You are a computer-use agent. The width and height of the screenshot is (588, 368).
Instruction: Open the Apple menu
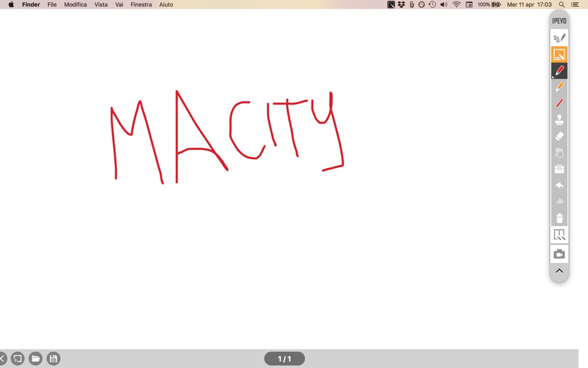[x=11, y=4]
